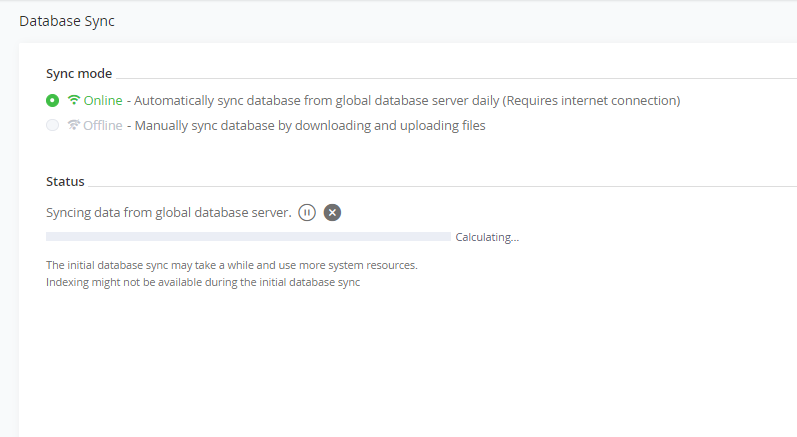The width and height of the screenshot is (797, 437).
Task: Click the initial database sync note
Action: click(231, 265)
